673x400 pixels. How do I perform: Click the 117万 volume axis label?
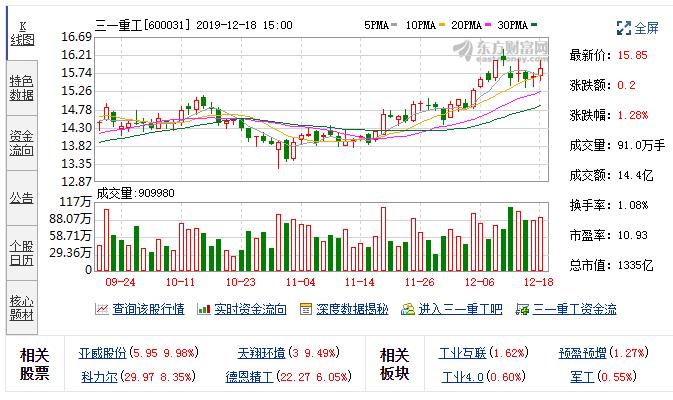76,201
